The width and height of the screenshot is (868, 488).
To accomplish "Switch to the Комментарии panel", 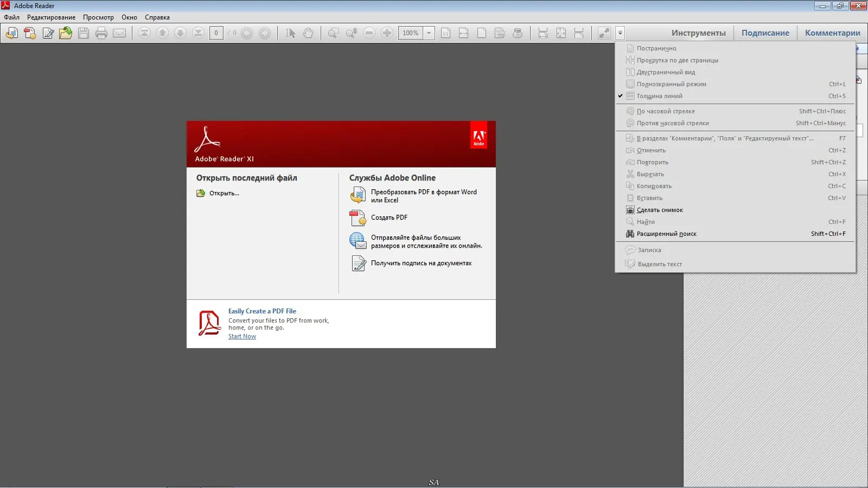I will pos(832,33).
